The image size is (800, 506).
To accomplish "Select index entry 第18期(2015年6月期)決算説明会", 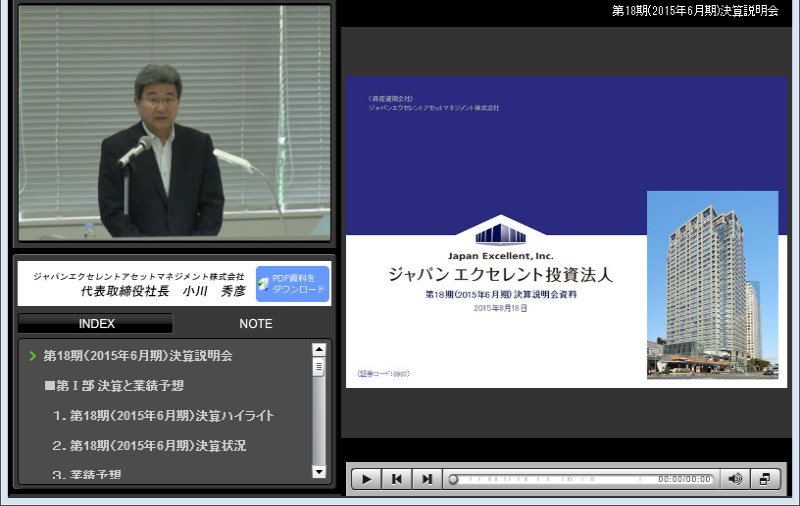I will (138, 356).
